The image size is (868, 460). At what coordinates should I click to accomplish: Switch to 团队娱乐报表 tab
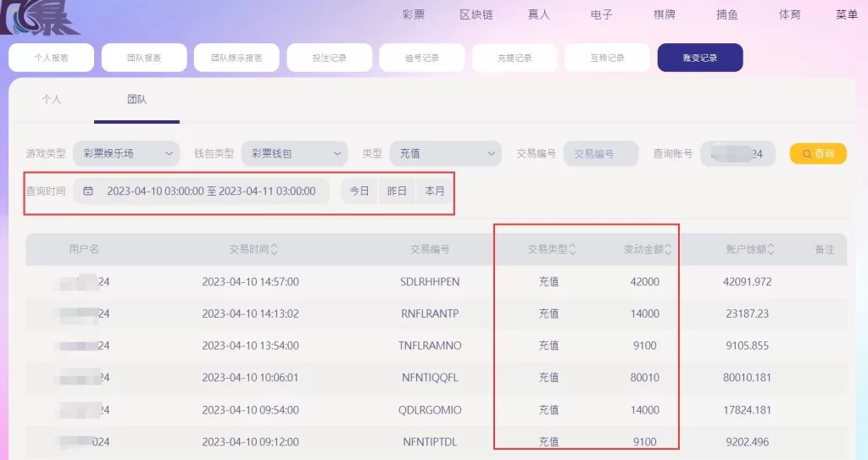coord(236,58)
